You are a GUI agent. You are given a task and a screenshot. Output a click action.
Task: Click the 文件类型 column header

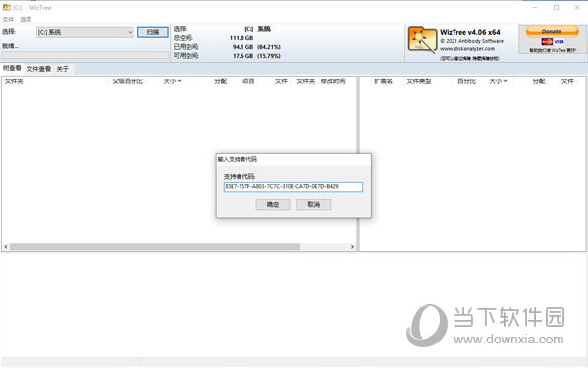[419, 81]
